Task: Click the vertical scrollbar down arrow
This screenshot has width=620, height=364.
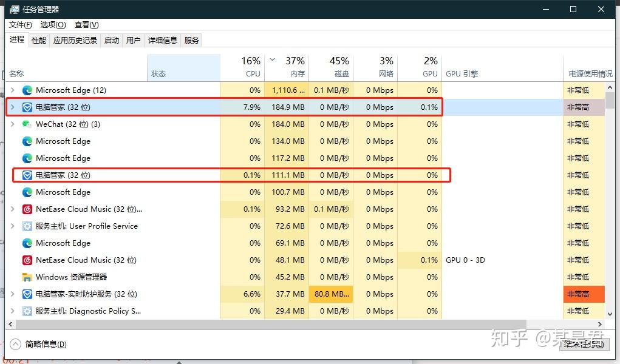Action: pyautogui.click(x=610, y=315)
